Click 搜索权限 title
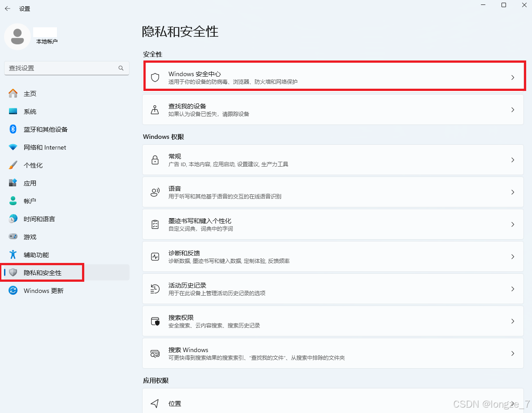The image size is (532, 413). pyautogui.click(x=181, y=318)
